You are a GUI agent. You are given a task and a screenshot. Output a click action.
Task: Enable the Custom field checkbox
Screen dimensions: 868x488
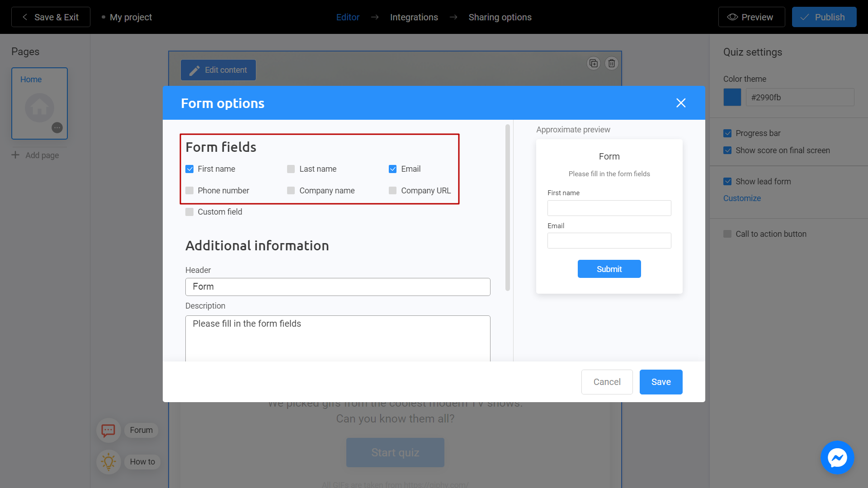[x=189, y=211]
